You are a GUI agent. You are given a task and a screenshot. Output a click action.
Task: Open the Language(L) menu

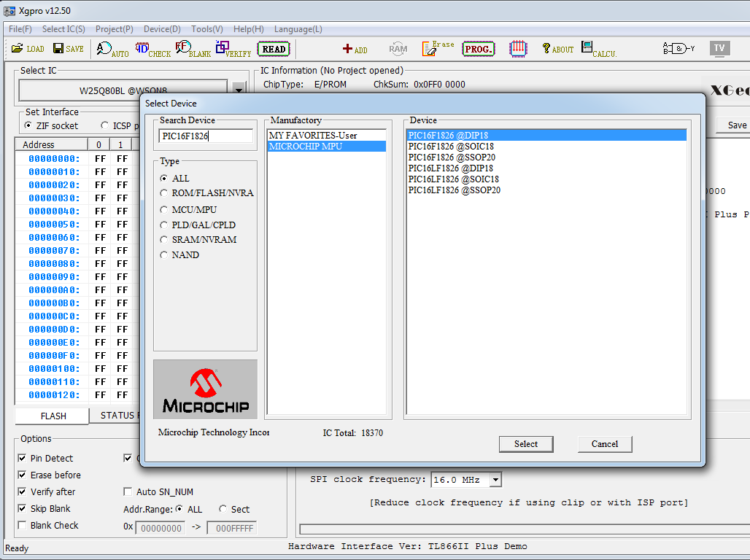298,29
